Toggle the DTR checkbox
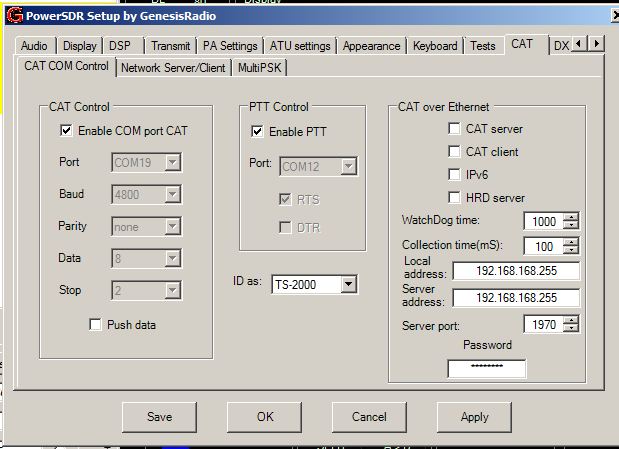This screenshot has width=619, height=449. point(285,227)
